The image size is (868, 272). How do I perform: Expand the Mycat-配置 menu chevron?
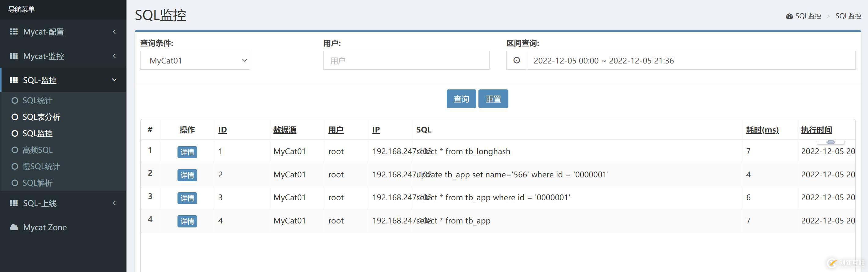click(x=114, y=32)
